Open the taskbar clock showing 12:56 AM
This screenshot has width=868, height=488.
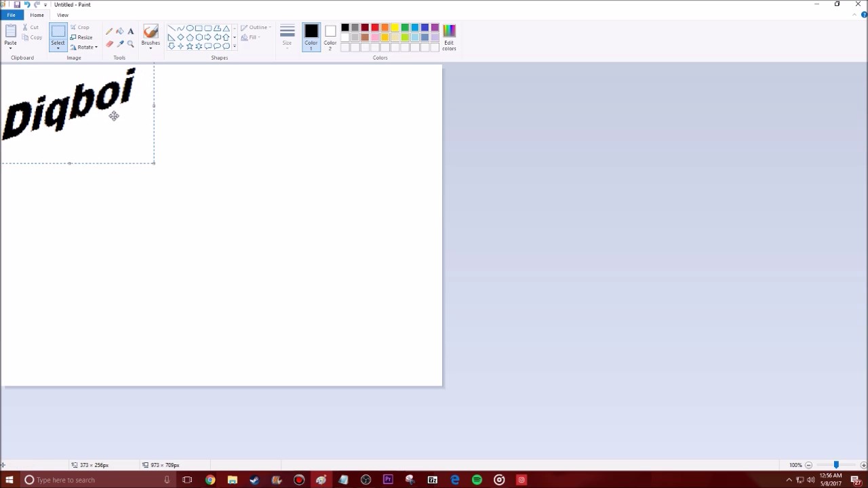tap(830, 480)
